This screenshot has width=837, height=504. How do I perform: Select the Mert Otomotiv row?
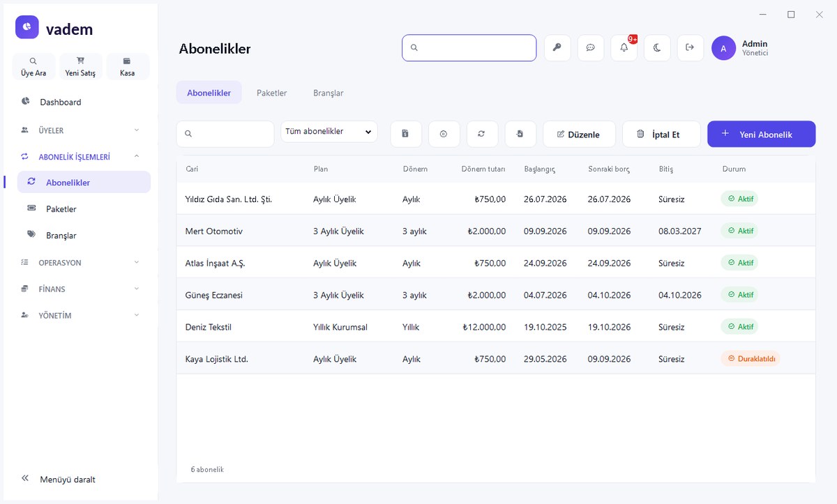(496, 231)
